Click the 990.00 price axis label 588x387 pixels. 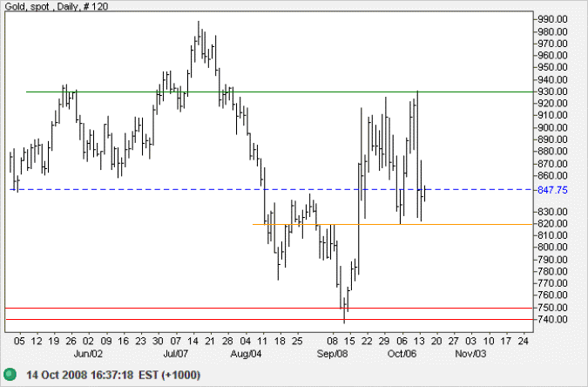click(x=552, y=19)
